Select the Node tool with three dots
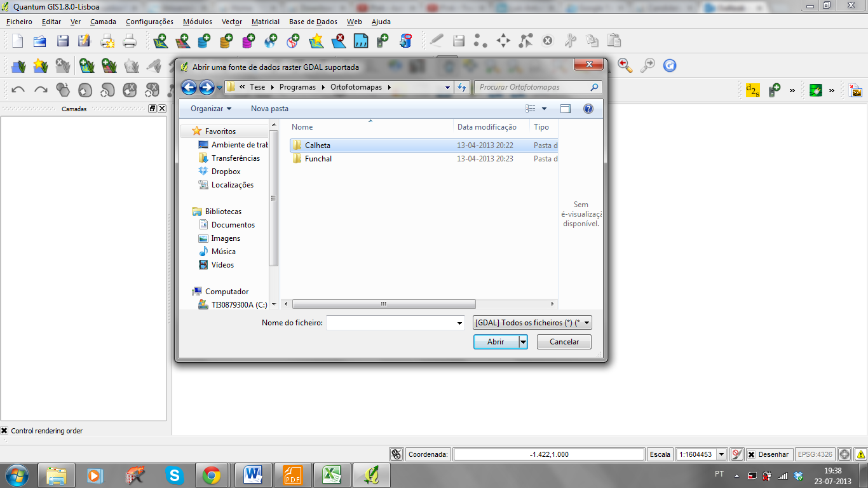Viewport: 868px width, 488px height. (x=480, y=41)
